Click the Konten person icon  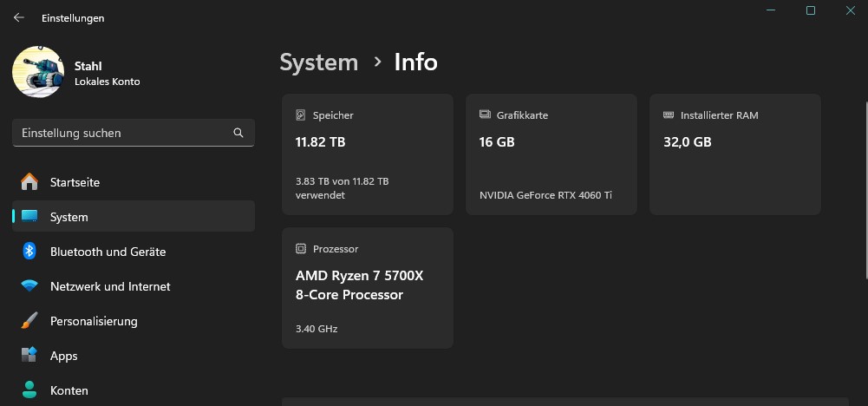coord(29,390)
